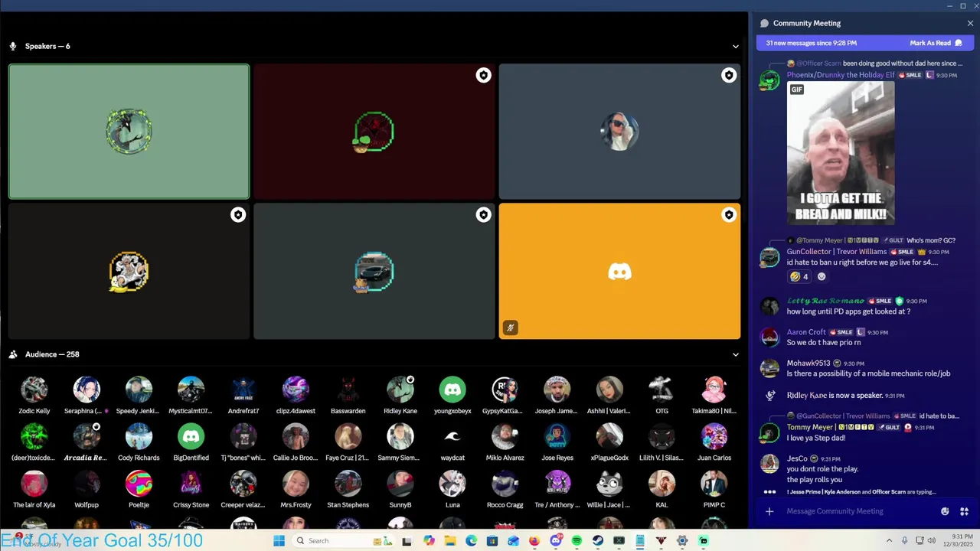Open BigDentified's green Discord avatar
980x551 pixels.
tap(191, 437)
